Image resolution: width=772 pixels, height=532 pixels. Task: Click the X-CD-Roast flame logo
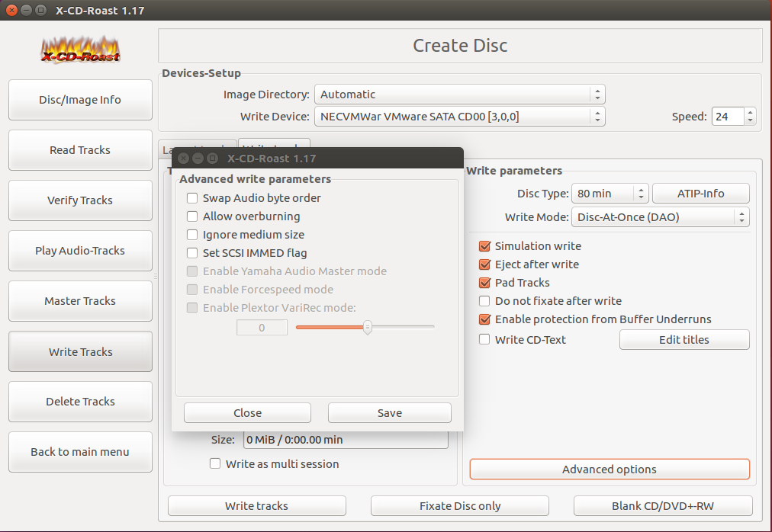[80, 50]
